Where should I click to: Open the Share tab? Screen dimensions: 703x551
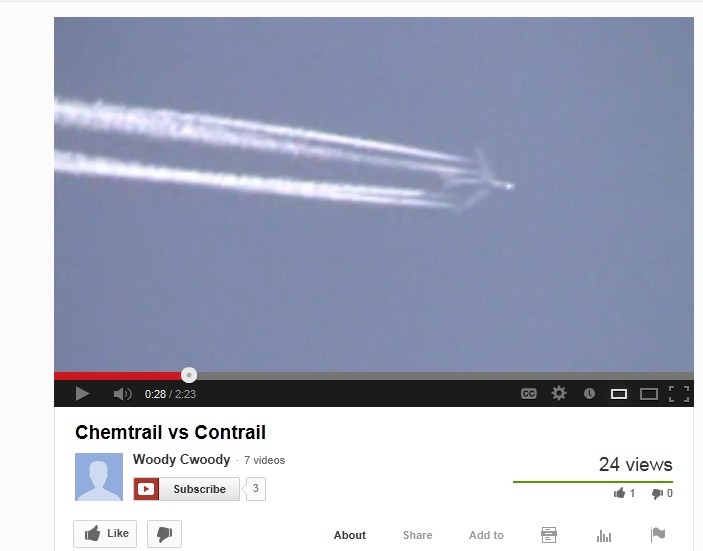417,535
